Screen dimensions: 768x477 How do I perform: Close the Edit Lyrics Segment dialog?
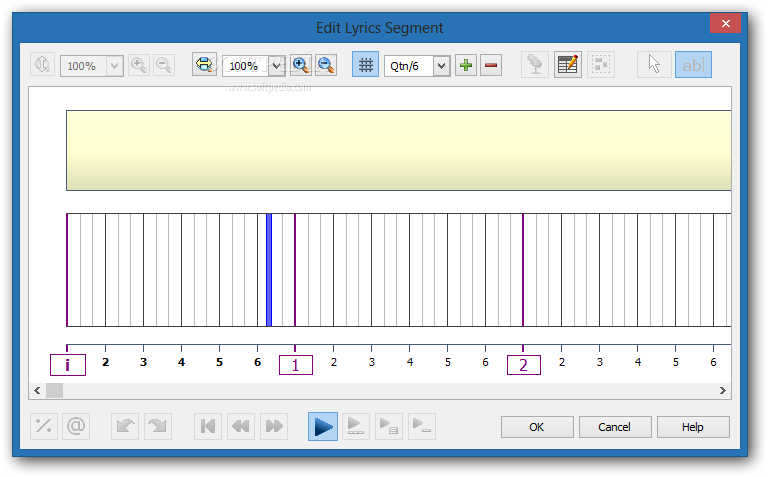point(725,24)
